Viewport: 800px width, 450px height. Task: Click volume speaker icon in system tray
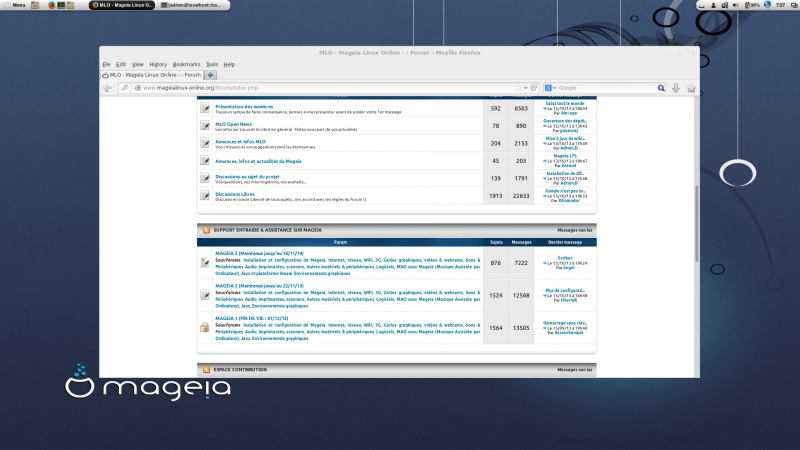[x=735, y=5]
